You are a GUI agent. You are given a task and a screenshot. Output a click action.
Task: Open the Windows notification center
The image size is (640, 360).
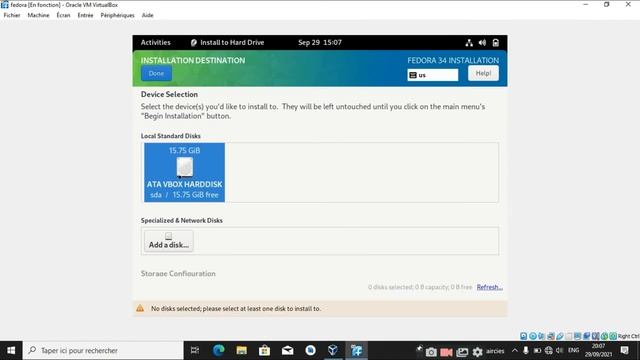coord(624,351)
